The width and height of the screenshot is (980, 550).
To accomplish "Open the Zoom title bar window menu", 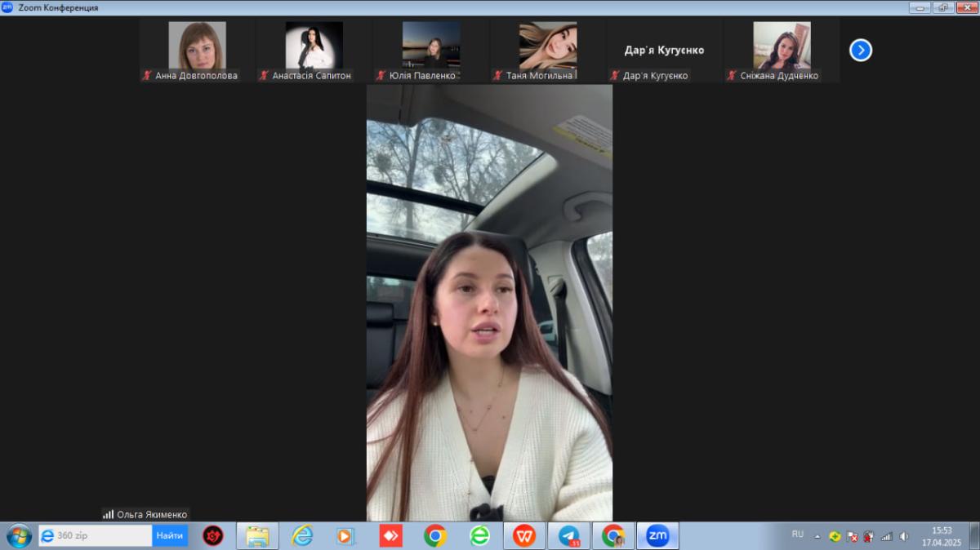I will coord(7,7).
